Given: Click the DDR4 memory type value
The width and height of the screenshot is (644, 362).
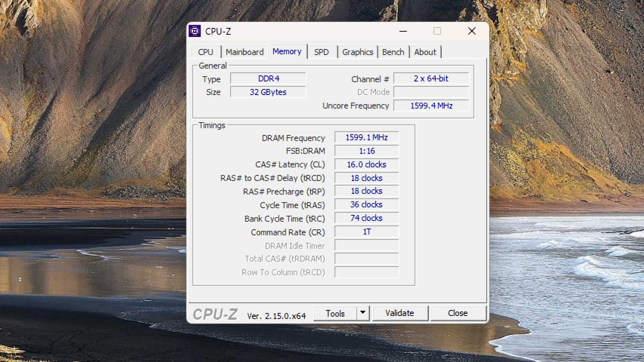Looking at the screenshot, I should [x=268, y=78].
